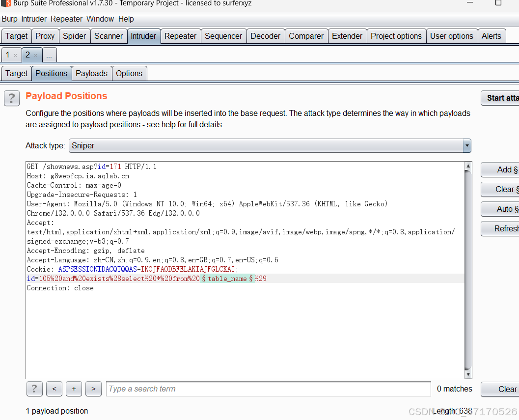519x420 pixels.
Task: Open the Help menu
Action: pyautogui.click(x=126, y=19)
